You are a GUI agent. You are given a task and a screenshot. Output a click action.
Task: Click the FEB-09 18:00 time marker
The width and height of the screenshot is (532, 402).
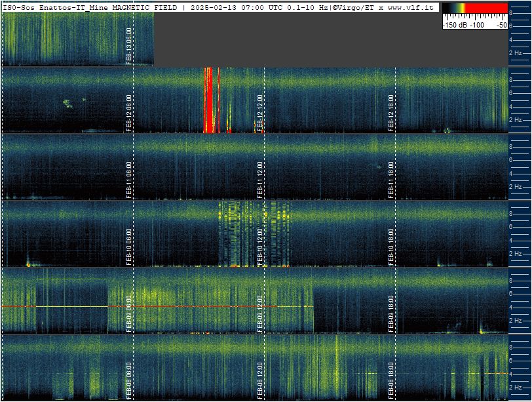391,313
